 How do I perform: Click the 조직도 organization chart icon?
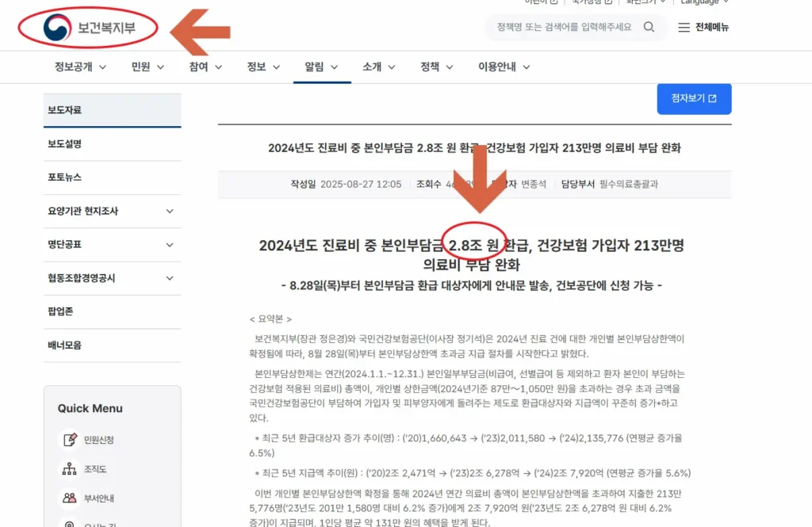[x=71, y=468]
